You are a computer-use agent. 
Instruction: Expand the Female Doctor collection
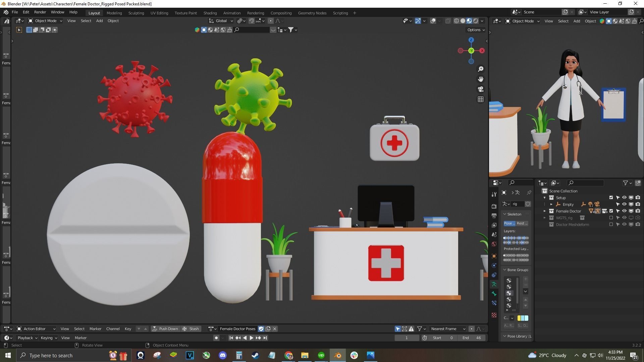(545, 211)
